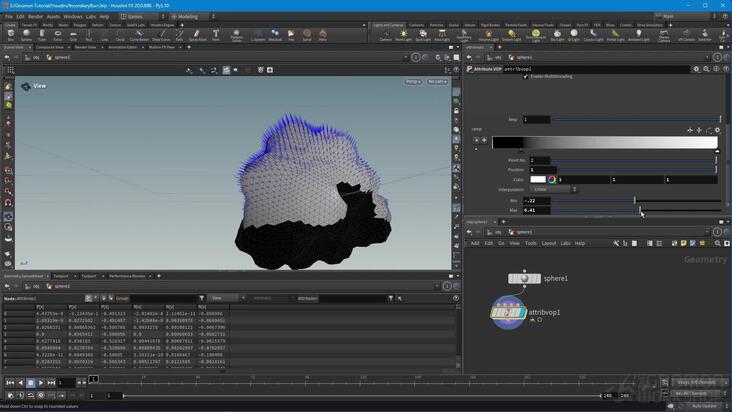The image size is (732, 412).
Task: Select the Sphere shelf tool
Action: (26, 35)
